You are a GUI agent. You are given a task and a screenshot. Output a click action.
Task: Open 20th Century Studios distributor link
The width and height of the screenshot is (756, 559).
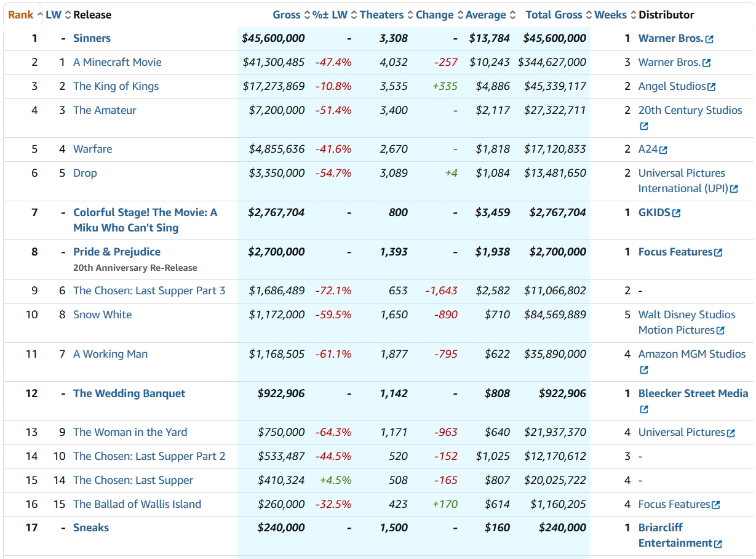[x=690, y=110]
